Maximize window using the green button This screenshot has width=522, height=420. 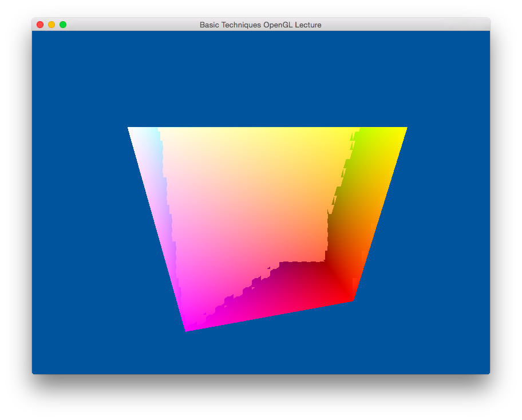pyautogui.click(x=63, y=25)
